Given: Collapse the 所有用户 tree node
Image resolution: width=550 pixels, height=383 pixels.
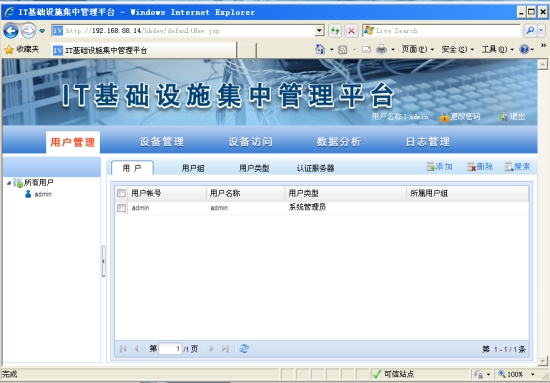Looking at the screenshot, I should coord(9,183).
